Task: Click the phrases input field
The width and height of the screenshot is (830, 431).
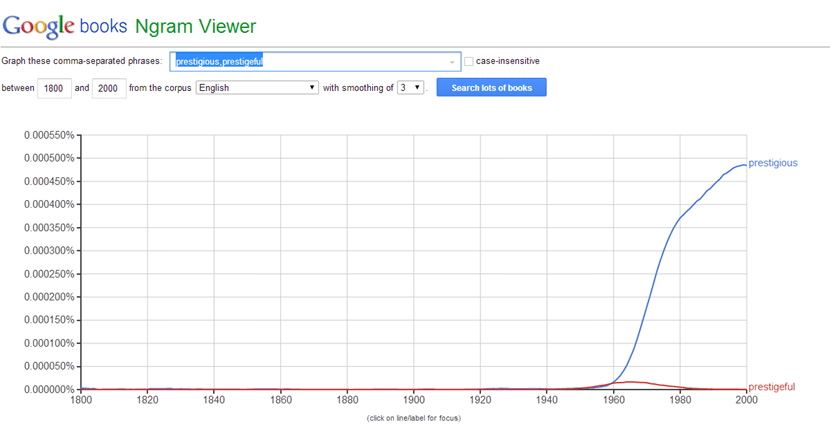Action: click(308, 61)
